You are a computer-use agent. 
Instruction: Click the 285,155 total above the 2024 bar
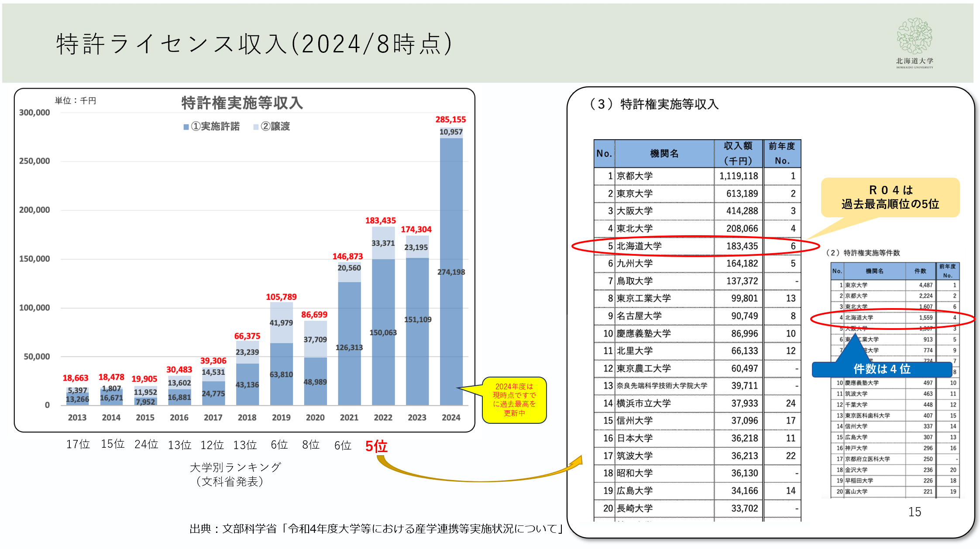(450, 120)
